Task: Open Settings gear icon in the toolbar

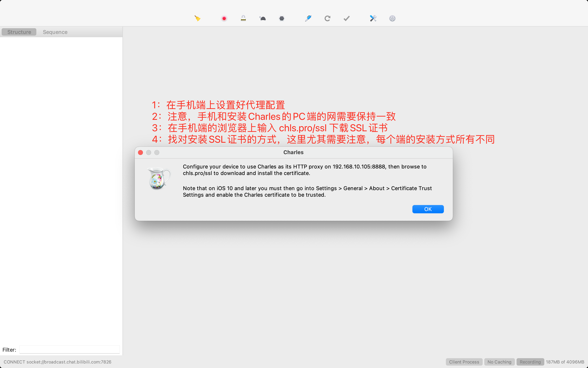Action: pyautogui.click(x=392, y=18)
